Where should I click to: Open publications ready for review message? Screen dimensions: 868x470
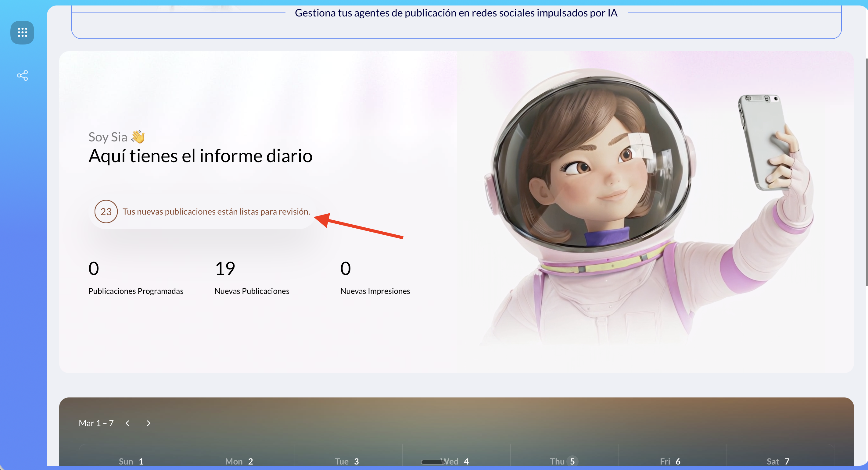click(216, 212)
